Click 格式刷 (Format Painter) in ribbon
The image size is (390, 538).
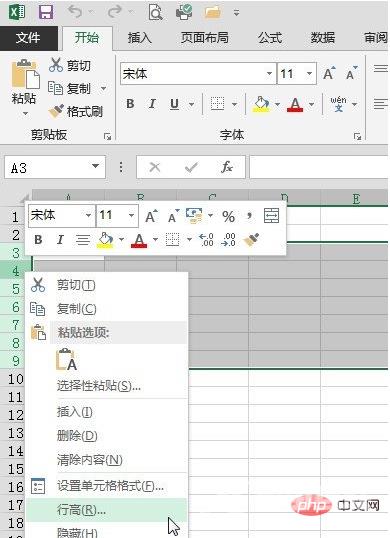click(75, 111)
